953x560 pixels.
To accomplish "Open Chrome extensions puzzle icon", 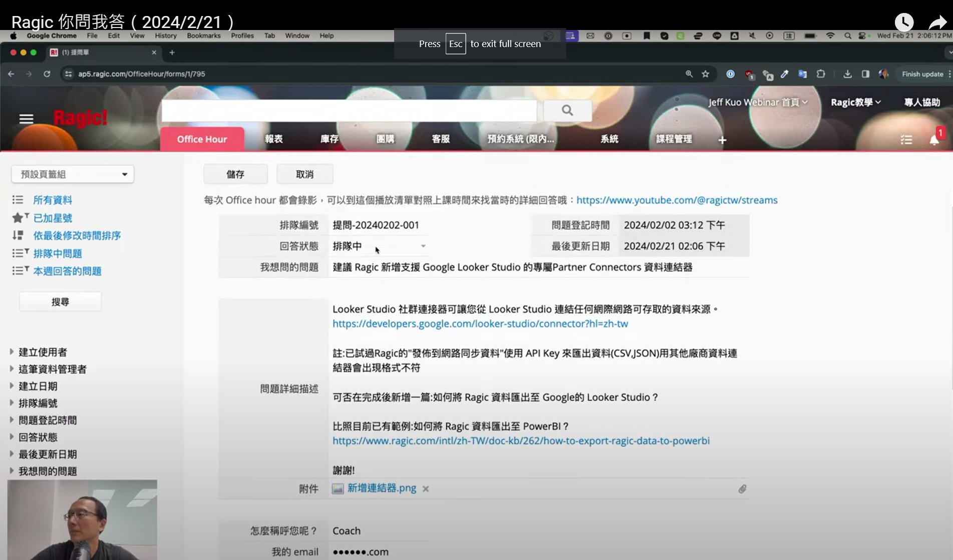I will (821, 74).
